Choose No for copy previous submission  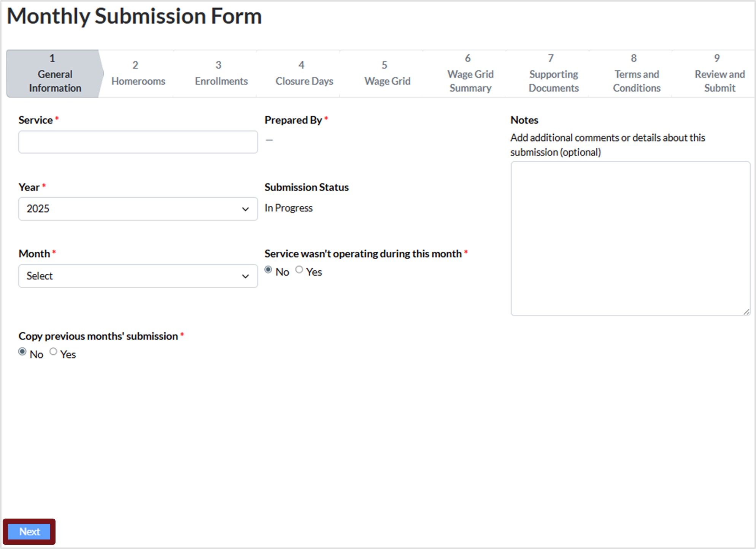click(22, 352)
